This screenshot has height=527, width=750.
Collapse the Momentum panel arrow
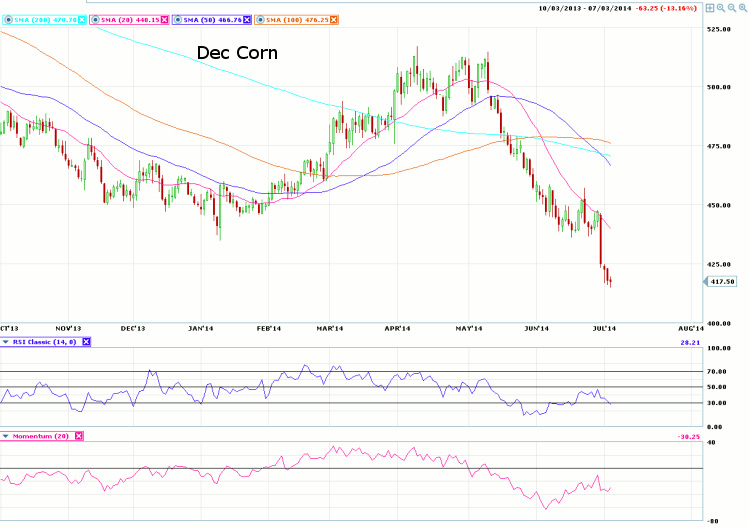point(5,436)
